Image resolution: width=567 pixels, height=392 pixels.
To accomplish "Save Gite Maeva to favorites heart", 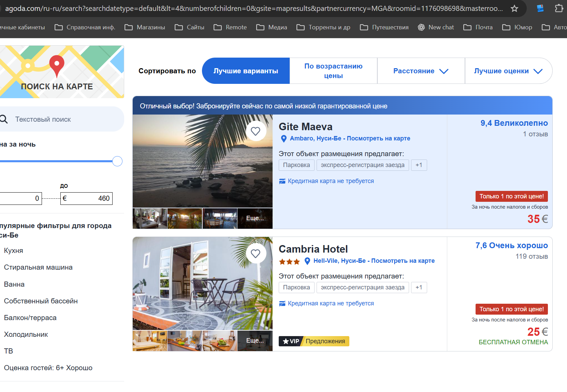I will pyautogui.click(x=256, y=131).
